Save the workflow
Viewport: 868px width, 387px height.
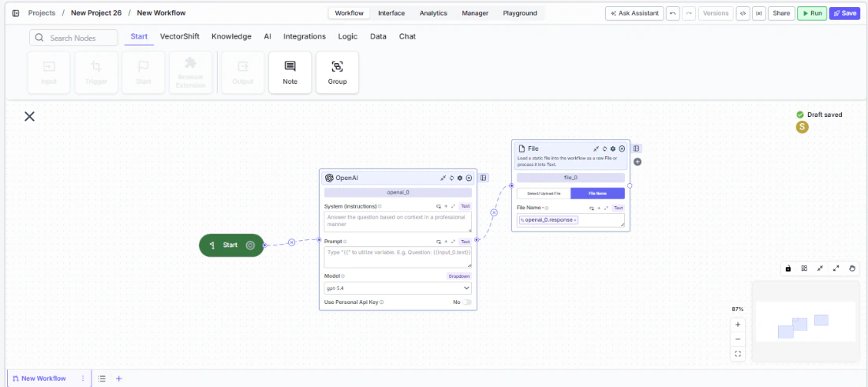pyautogui.click(x=845, y=13)
